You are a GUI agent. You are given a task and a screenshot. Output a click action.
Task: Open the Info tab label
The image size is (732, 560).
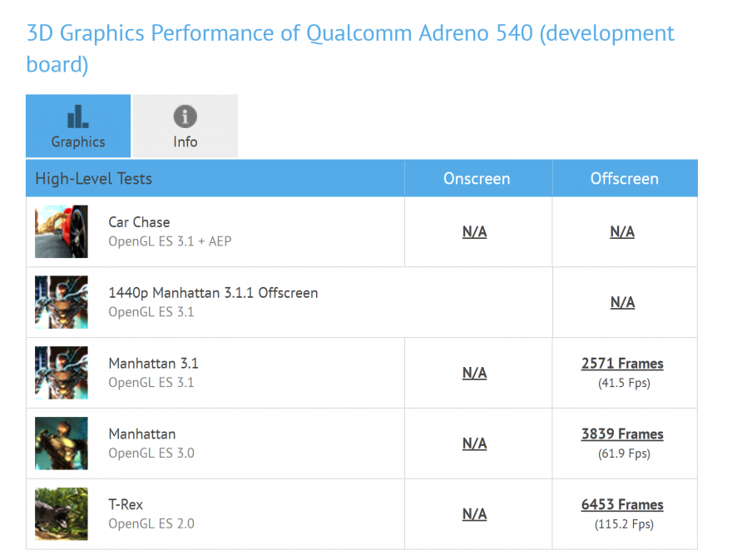[x=185, y=141]
